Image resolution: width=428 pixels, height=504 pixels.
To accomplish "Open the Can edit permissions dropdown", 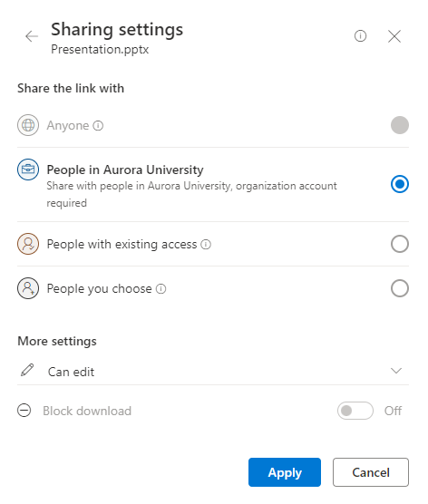I will tap(213, 372).
